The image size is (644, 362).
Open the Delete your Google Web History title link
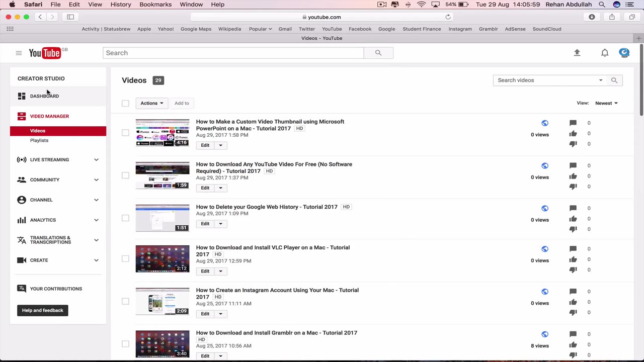267,207
